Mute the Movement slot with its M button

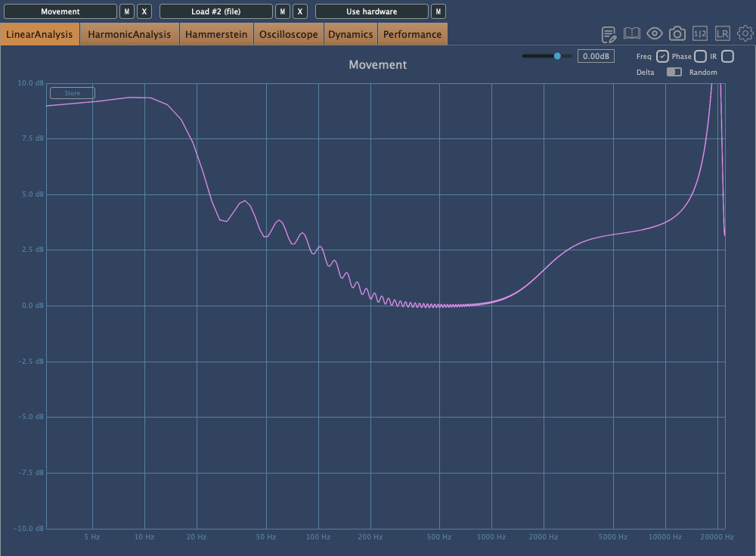(x=127, y=11)
